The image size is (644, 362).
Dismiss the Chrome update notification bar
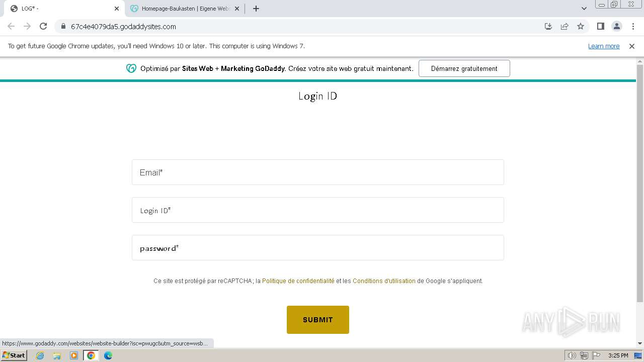pos(632,46)
